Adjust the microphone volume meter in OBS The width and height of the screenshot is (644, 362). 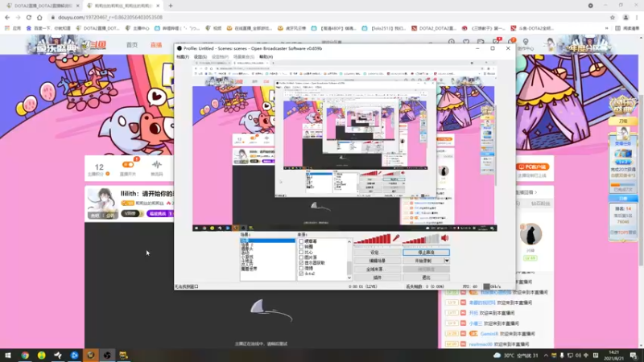[372, 239]
